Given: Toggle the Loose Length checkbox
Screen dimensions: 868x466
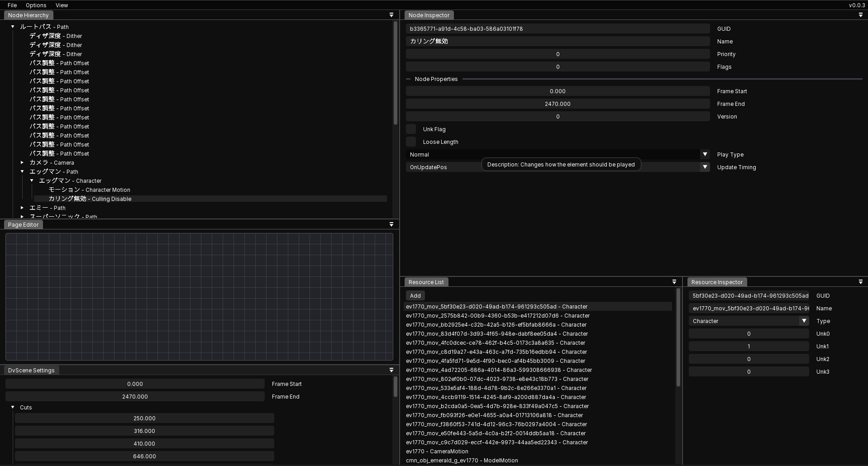Looking at the screenshot, I should tap(411, 142).
